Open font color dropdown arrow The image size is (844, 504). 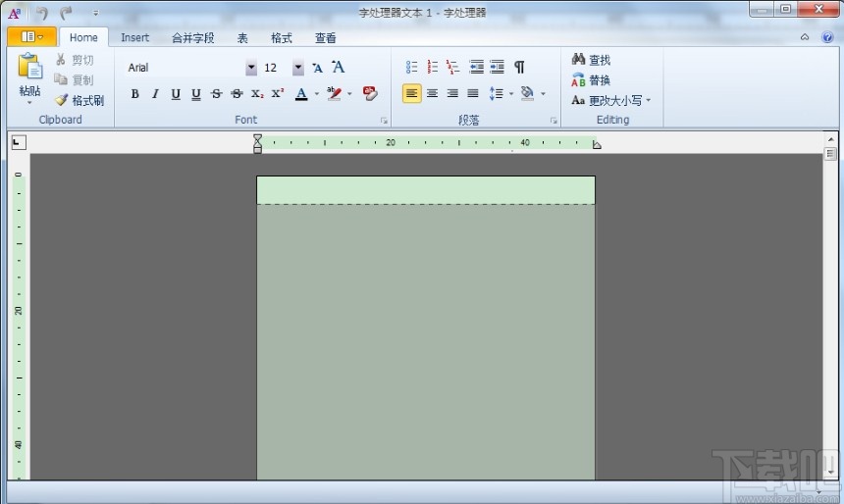coord(316,94)
